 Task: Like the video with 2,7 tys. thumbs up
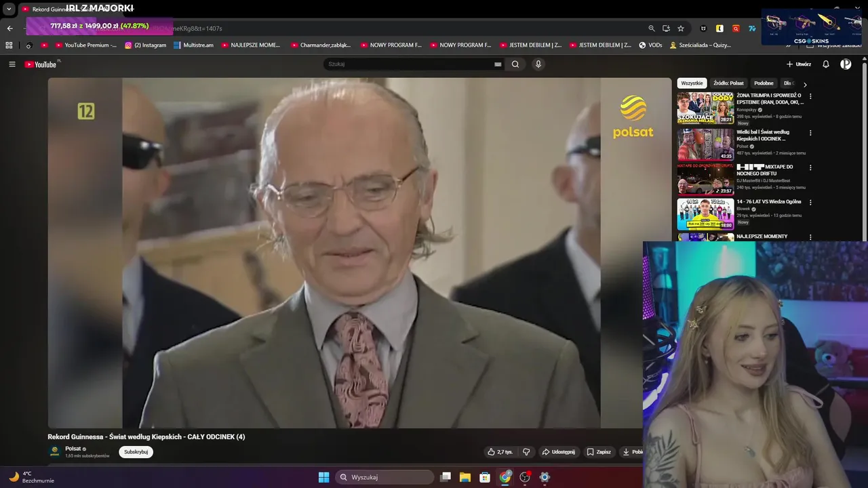coord(500,452)
